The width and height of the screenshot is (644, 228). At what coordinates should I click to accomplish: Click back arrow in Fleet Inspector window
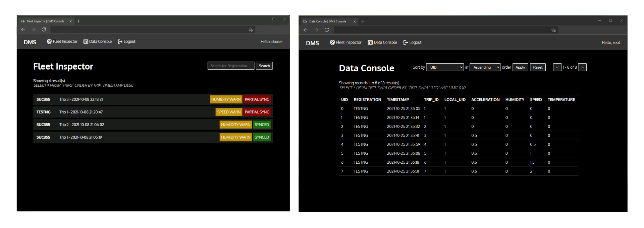point(23,29)
